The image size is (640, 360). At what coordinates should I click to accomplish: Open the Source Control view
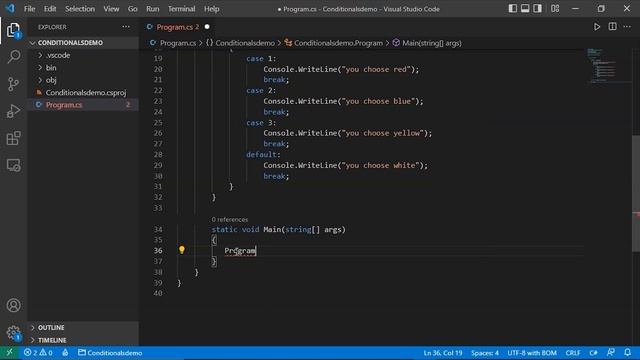pos(13,84)
